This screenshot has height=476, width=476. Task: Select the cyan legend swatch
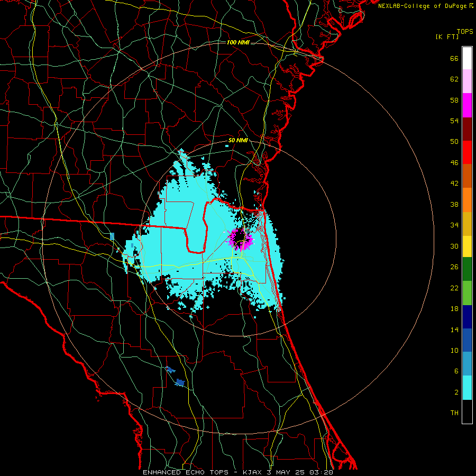pos(467,388)
